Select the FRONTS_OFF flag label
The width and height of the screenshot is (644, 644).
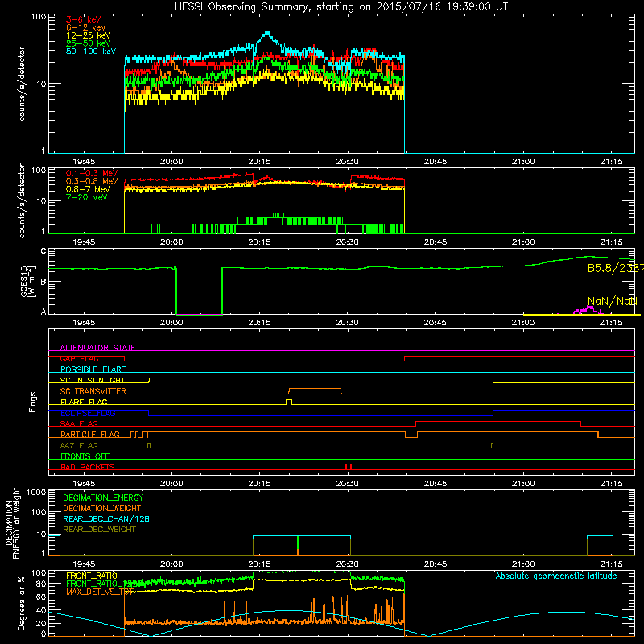click(x=85, y=456)
